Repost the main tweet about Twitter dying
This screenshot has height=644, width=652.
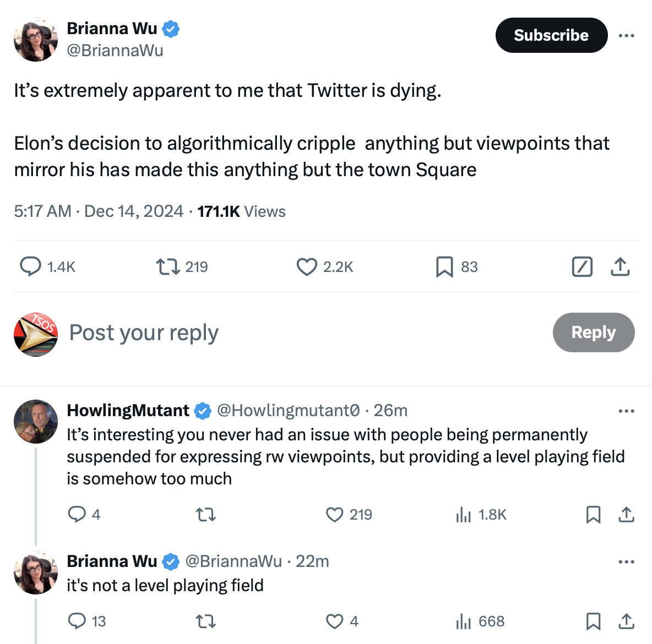168,267
